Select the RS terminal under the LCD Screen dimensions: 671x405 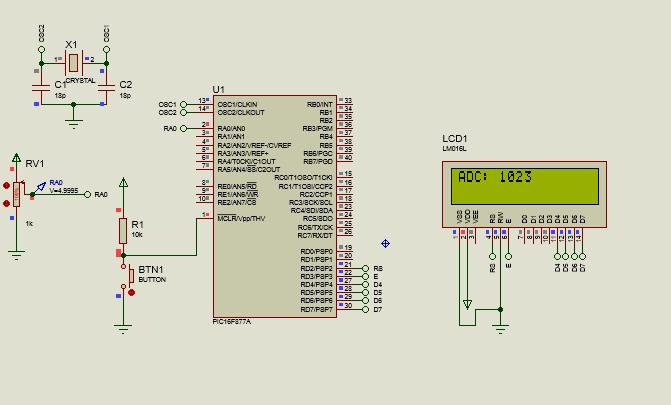point(492,257)
